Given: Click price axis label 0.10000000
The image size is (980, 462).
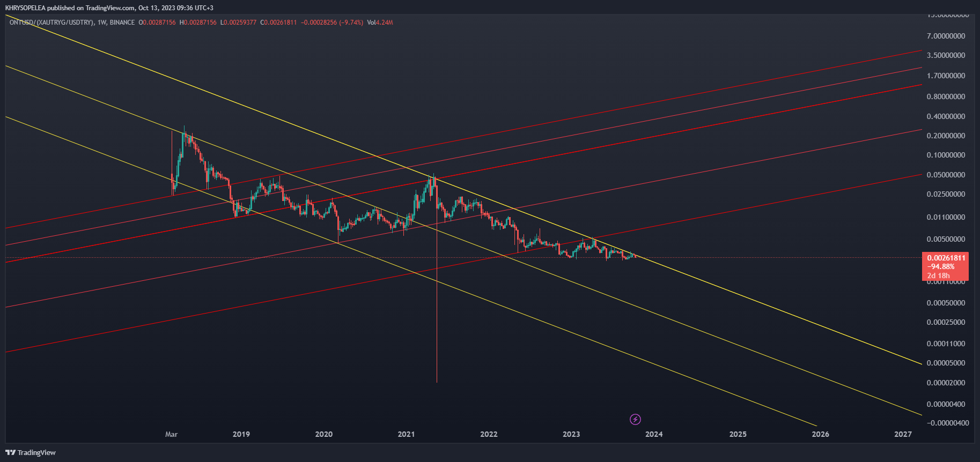Looking at the screenshot, I should [946, 155].
